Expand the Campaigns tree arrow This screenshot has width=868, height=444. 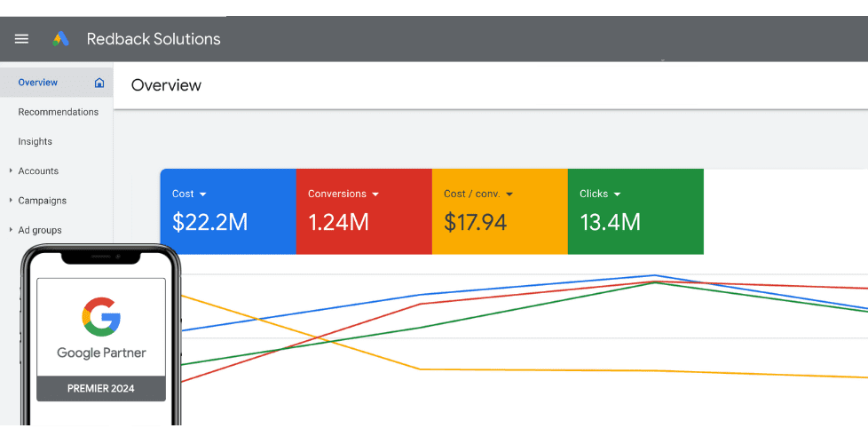[x=10, y=201]
